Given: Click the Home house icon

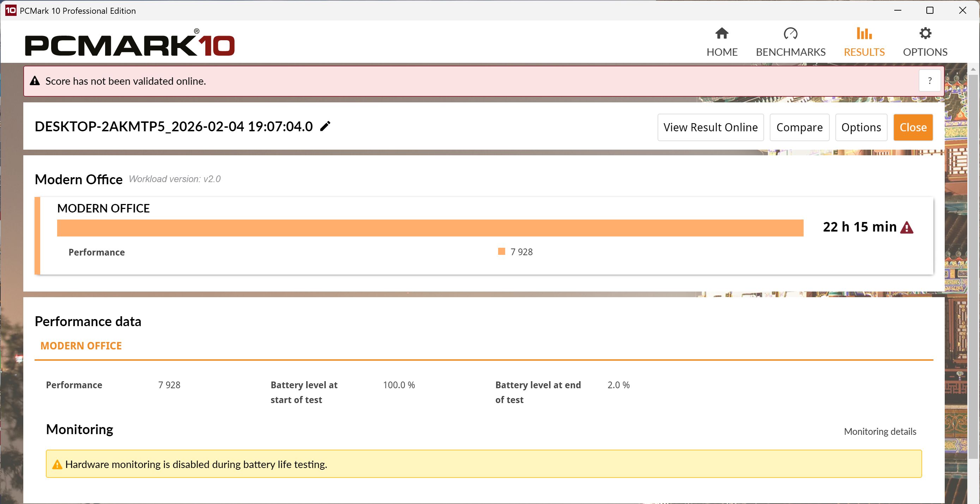Looking at the screenshot, I should [x=722, y=34].
